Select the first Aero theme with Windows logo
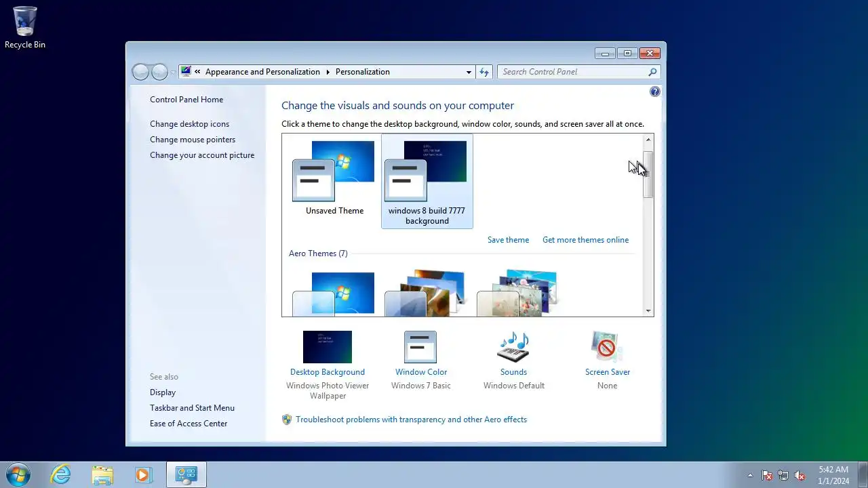Viewport: 868px width, 488px height. tap(333, 293)
